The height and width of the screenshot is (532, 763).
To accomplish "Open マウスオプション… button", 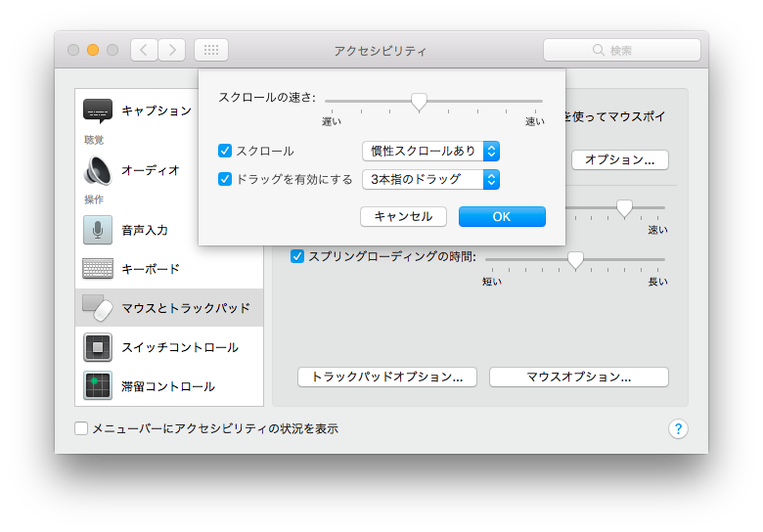I will [578, 377].
